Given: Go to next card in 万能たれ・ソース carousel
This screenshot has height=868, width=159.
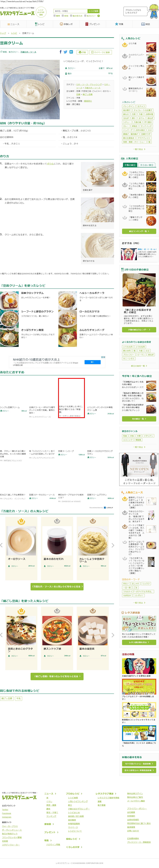Looking at the screenshot, I should (x=113, y=545).
